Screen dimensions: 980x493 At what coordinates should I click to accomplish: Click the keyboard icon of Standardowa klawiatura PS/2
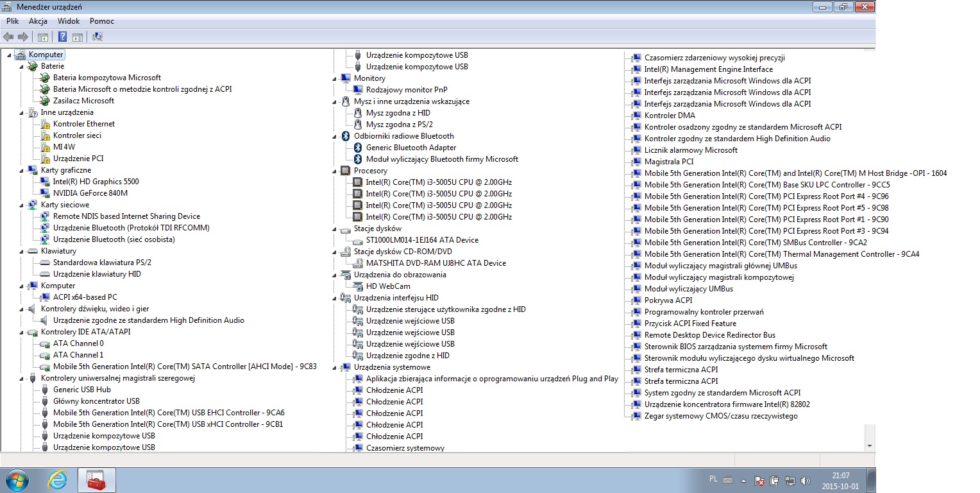[x=45, y=263]
